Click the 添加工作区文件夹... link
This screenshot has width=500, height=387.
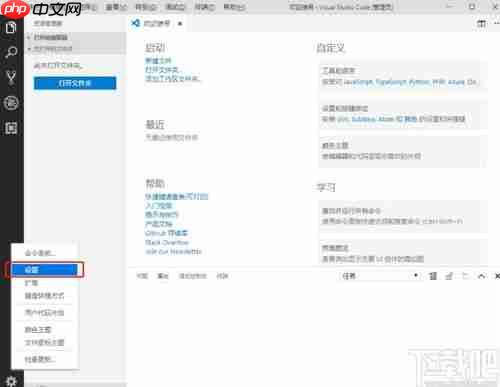173,79
